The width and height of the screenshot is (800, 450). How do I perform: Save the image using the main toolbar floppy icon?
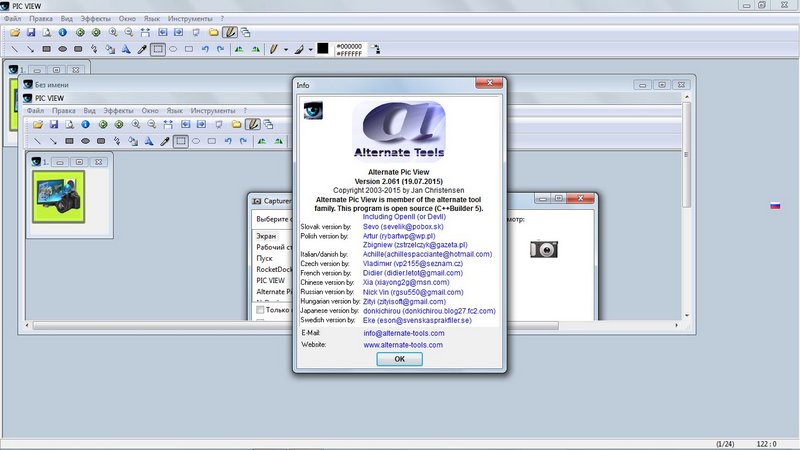[x=31, y=33]
